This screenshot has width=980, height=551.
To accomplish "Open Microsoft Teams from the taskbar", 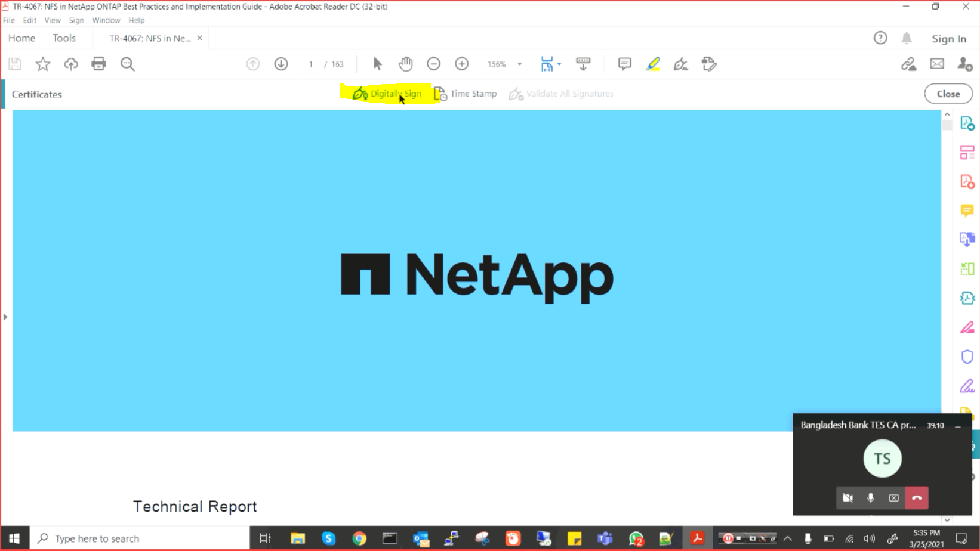I will tap(605, 538).
